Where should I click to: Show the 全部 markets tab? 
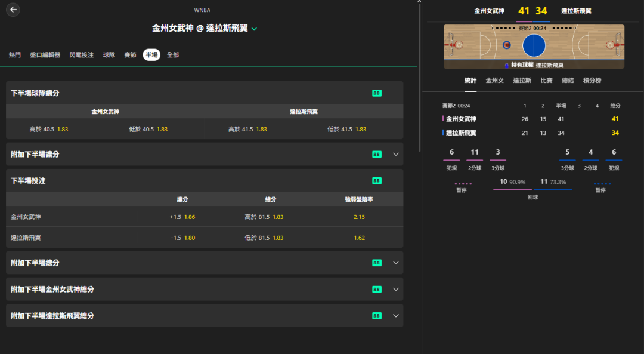(x=173, y=55)
